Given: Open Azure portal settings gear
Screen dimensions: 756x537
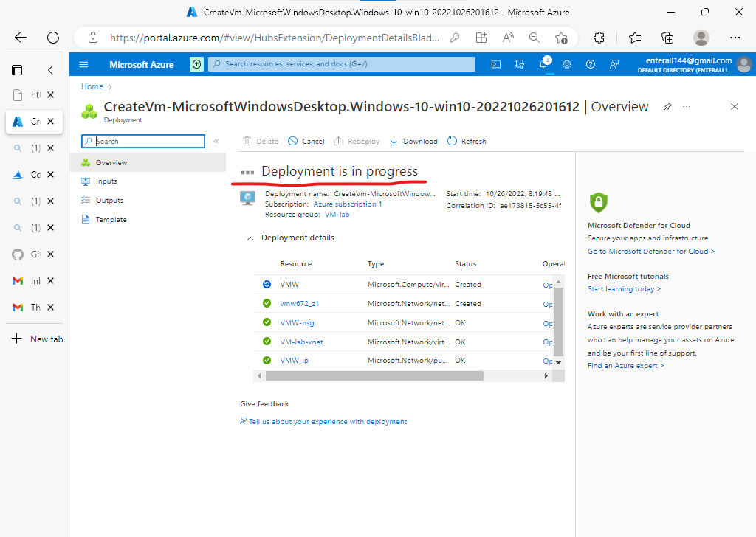Looking at the screenshot, I should 567,64.
